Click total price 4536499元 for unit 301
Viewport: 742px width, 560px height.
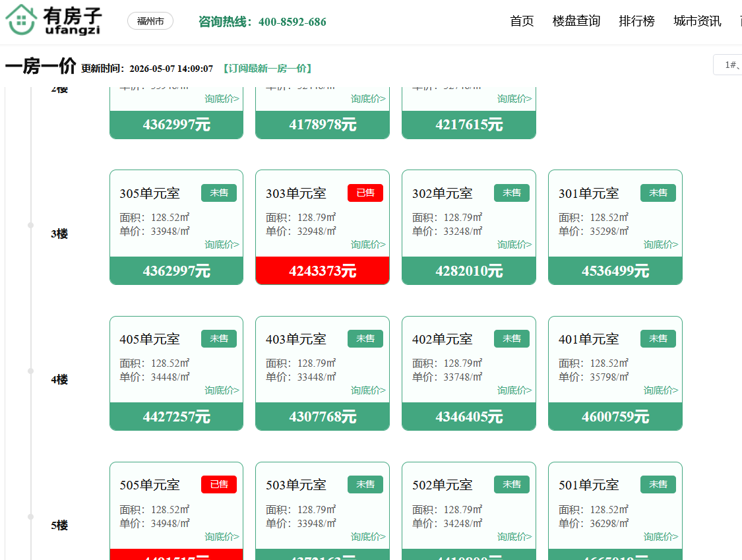coord(615,271)
